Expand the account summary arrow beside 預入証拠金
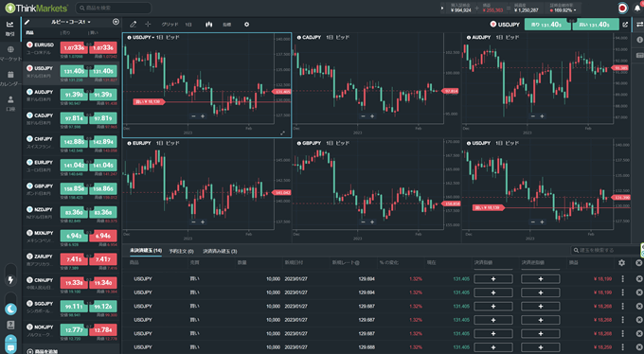The image size is (644, 354). pos(442,8)
